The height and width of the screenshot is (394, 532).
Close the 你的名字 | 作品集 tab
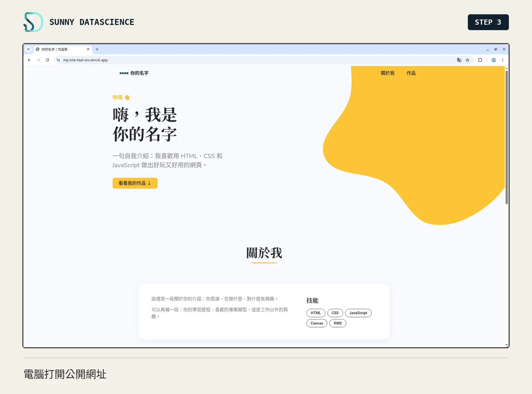tap(88, 49)
